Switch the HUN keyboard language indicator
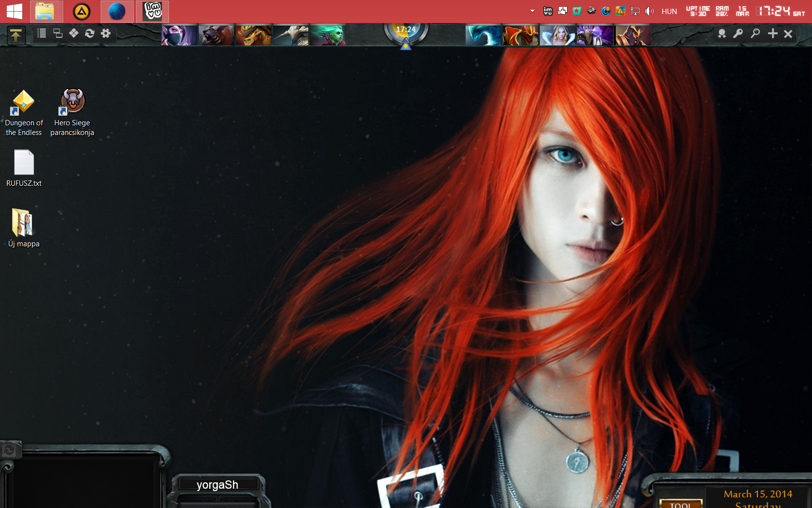Viewport: 812px width, 508px height. pos(669,11)
